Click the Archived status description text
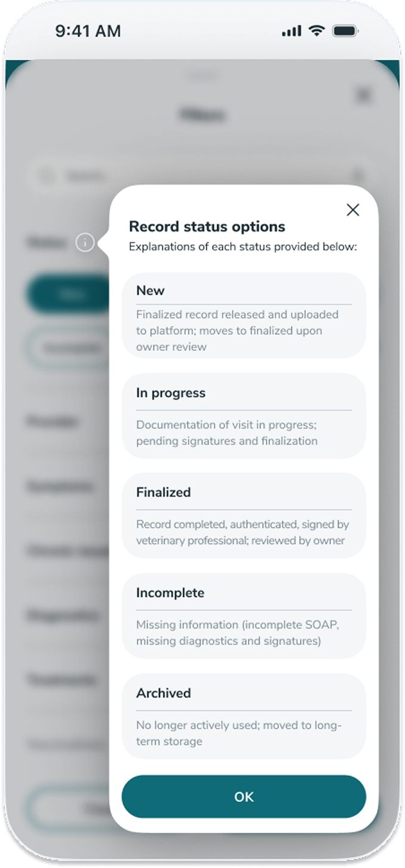Screen dimensions: 405x868 (x=239, y=733)
